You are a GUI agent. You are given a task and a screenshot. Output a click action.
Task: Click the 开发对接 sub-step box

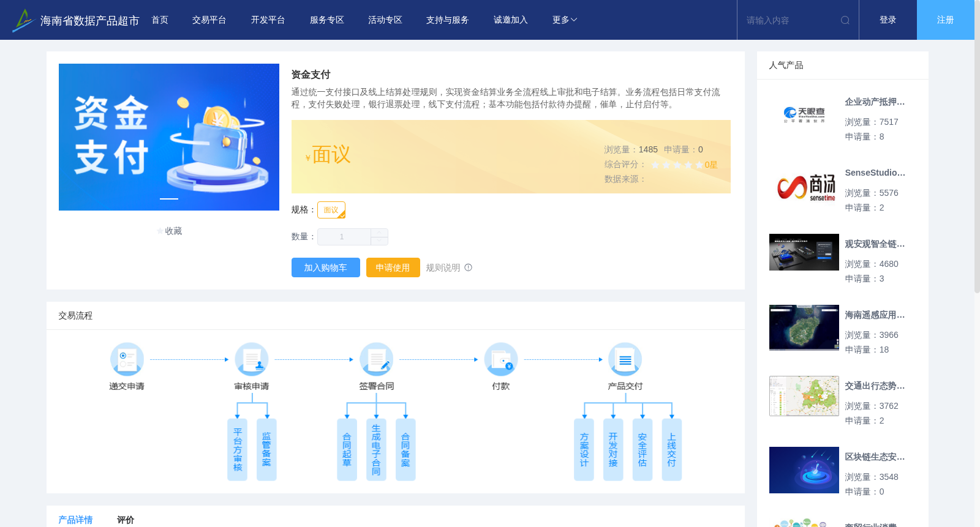coord(613,449)
